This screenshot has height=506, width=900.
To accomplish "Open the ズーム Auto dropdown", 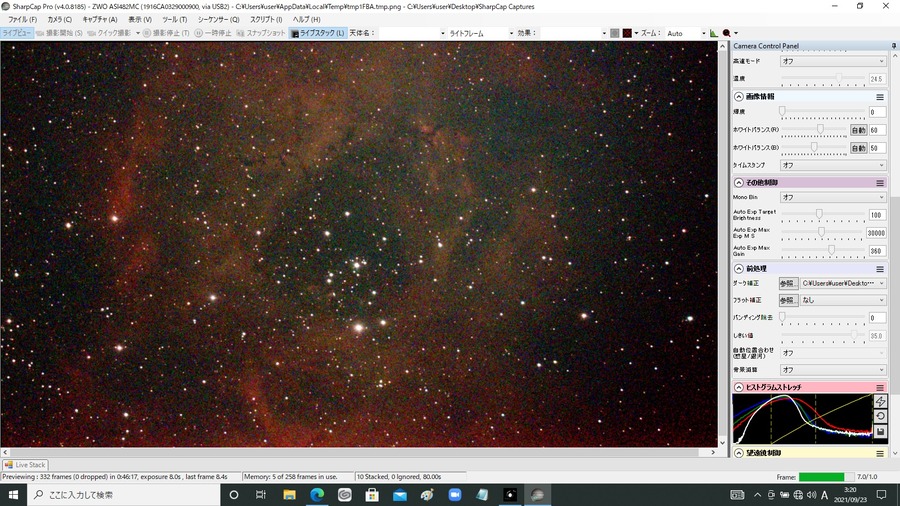I will pyautogui.click(x=686, y=33).
